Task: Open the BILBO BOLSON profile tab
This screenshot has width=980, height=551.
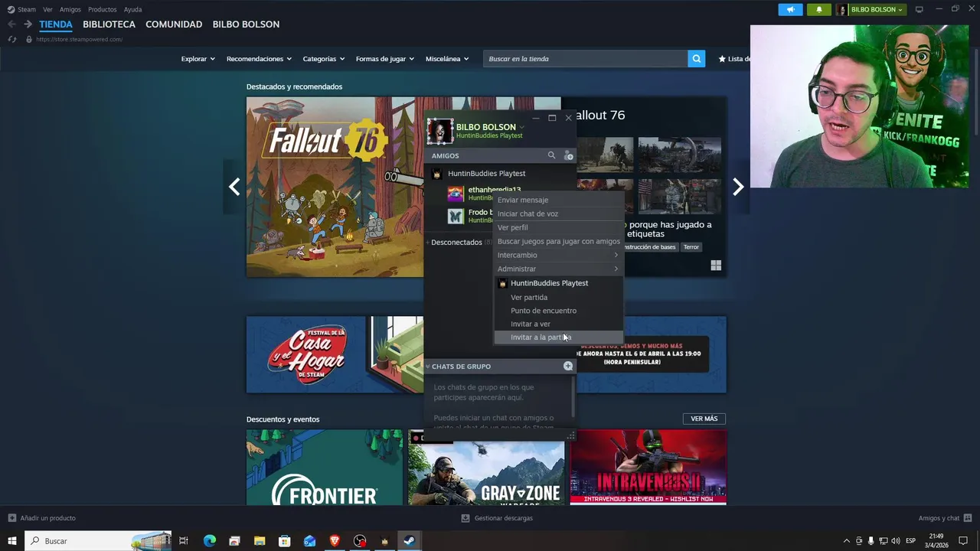Action: pyautogui.click(x=246, y=24)
